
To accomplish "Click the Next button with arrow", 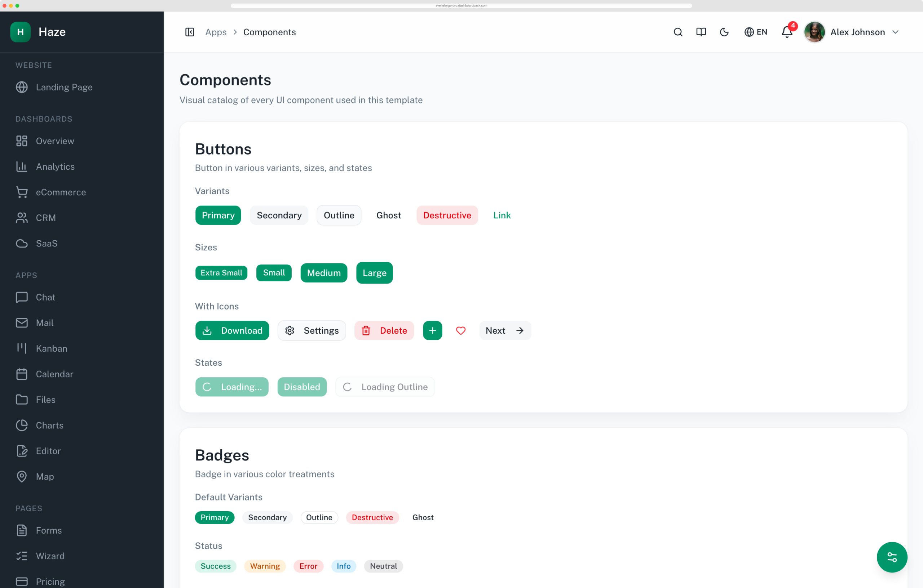I will (x=505, y=331).
